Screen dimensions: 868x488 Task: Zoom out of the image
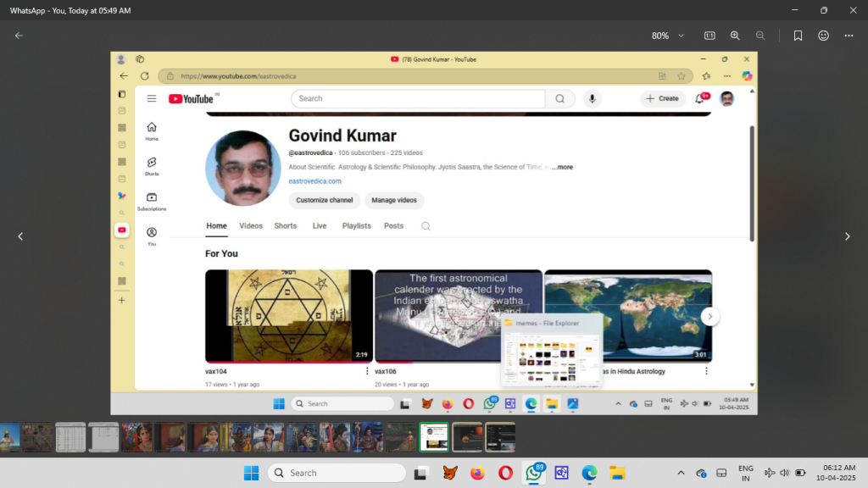click(x=760, y=36)
